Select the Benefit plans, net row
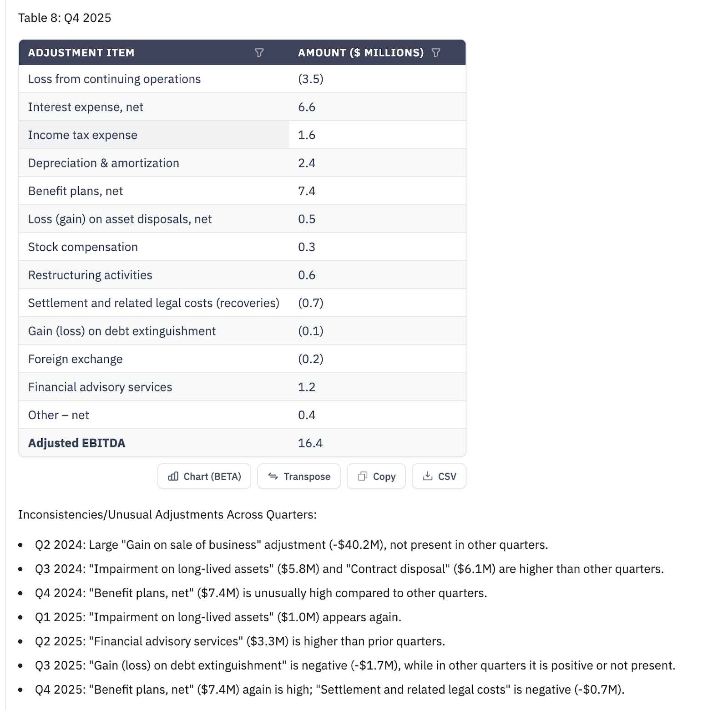 76,191
